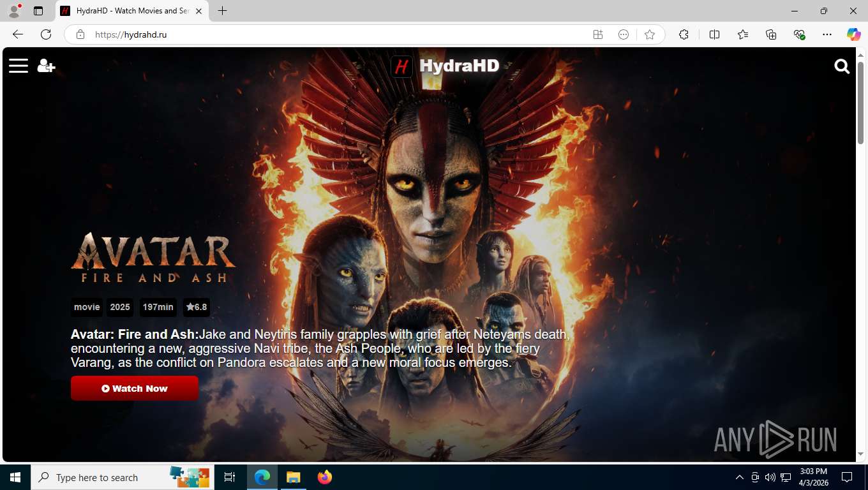Click the HydraHD red H logo
868x490 pixels.
coord(401,66)
